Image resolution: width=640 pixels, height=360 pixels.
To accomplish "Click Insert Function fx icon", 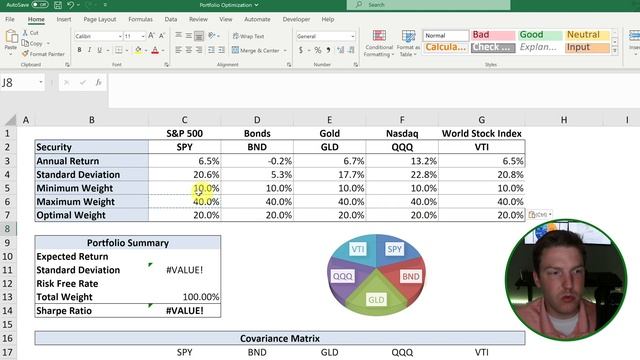I will point(98,82).
